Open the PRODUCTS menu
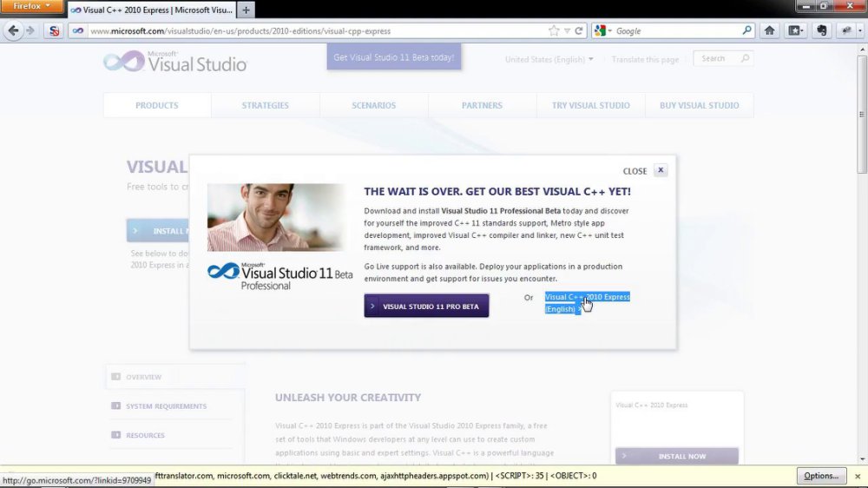Viewport: 868px width, 488px height. pos(156,105)
